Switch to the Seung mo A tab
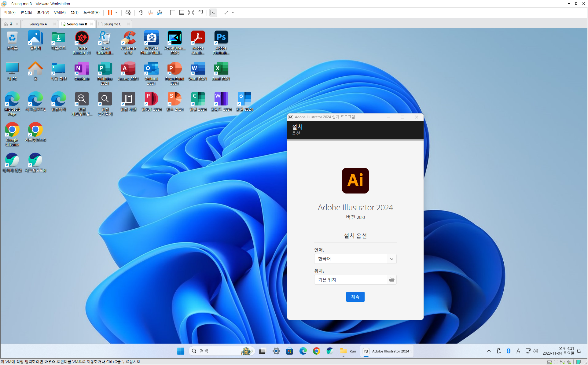This screenshot has height=365, width=588. coord(38,24)
